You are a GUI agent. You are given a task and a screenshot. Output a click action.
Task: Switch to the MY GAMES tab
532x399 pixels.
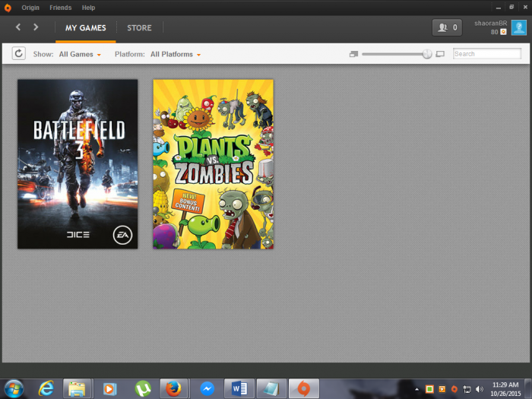85,28
